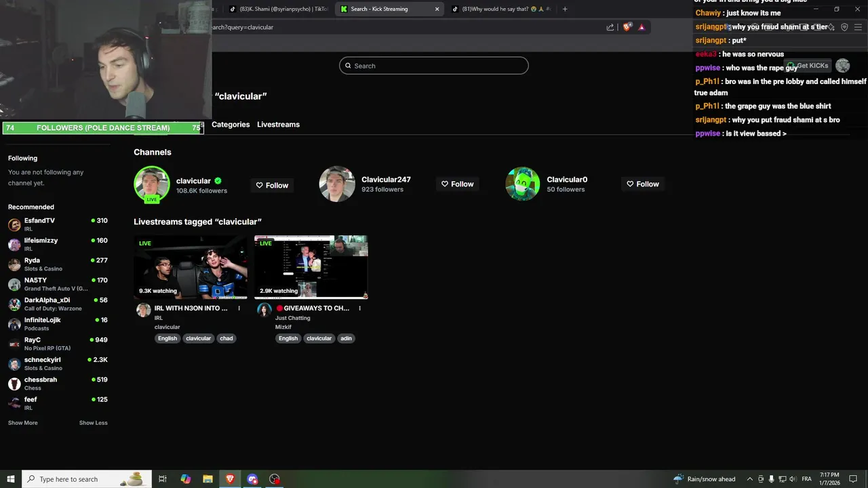Open Brave Shields lion icon
This screenshot has width=868, height=488.
[627, 27]
